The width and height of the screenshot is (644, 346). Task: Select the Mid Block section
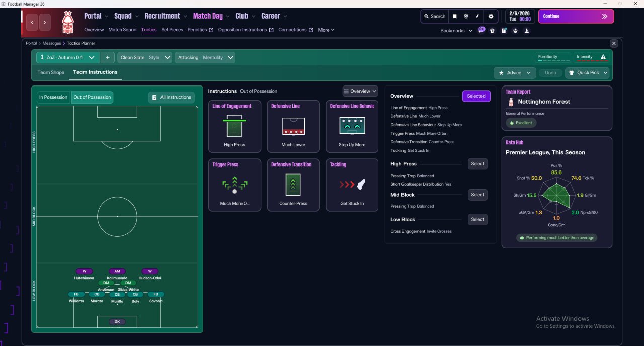tap(477, 195)
